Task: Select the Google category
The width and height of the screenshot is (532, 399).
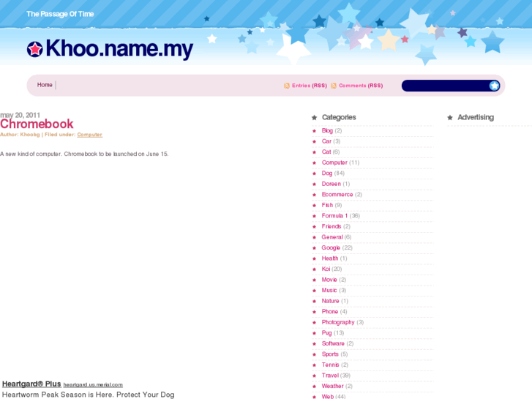Action: tap(331, 248)
